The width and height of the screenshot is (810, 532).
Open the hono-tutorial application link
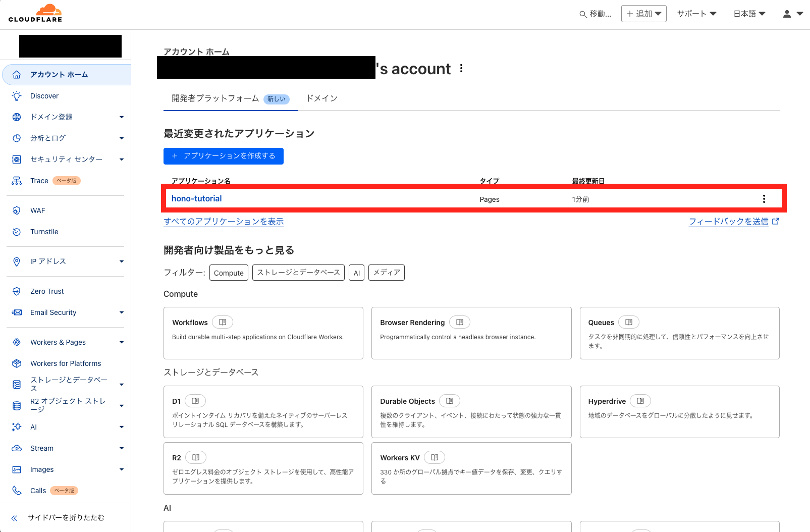tap(196, 198)
